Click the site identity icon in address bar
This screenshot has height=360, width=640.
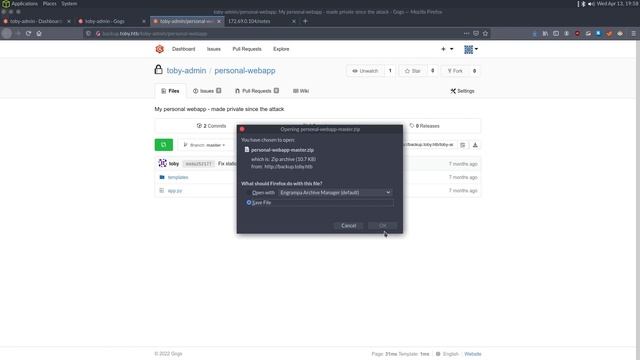click(98, 33)
